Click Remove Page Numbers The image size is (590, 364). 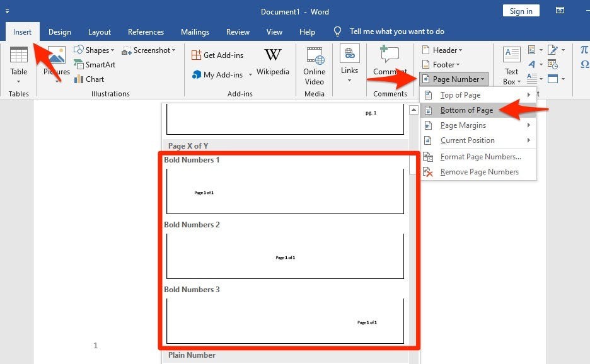[x=478, y=172]
